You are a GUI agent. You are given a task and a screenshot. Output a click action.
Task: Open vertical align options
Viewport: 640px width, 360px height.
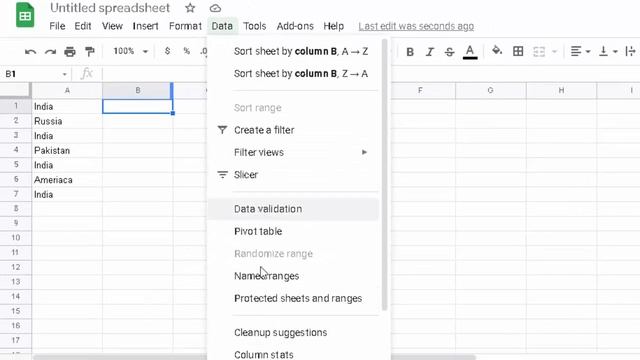pyautogui.click(x=603, y=51)
